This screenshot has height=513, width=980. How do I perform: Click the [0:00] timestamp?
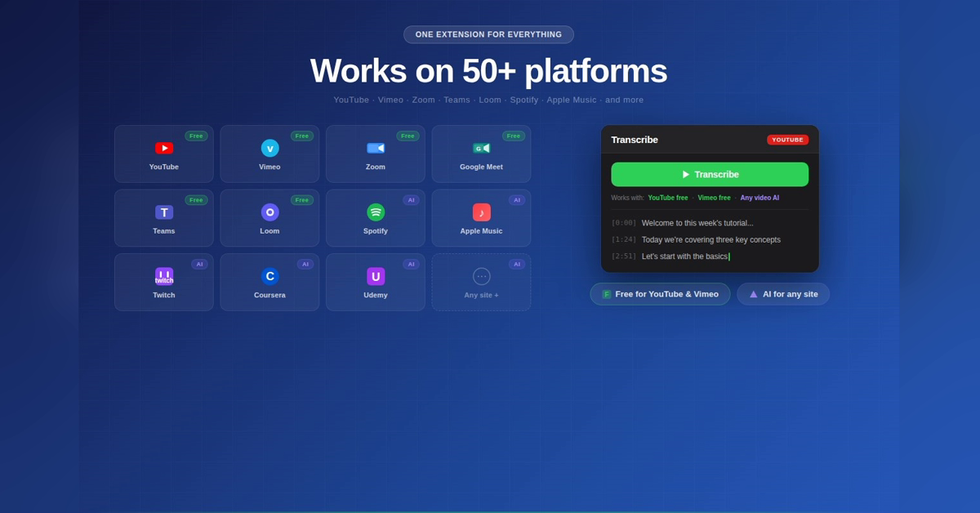click(x=624, y=223)
